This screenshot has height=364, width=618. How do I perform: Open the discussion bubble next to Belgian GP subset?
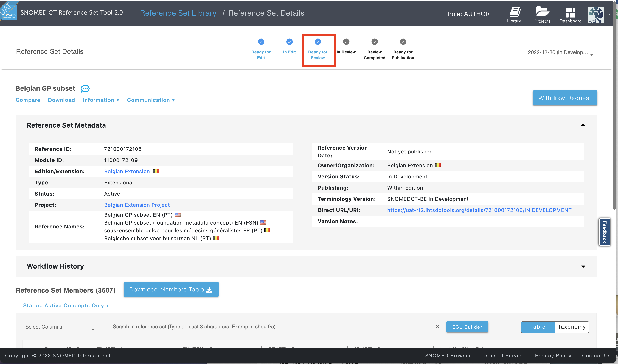click(85, 89)
